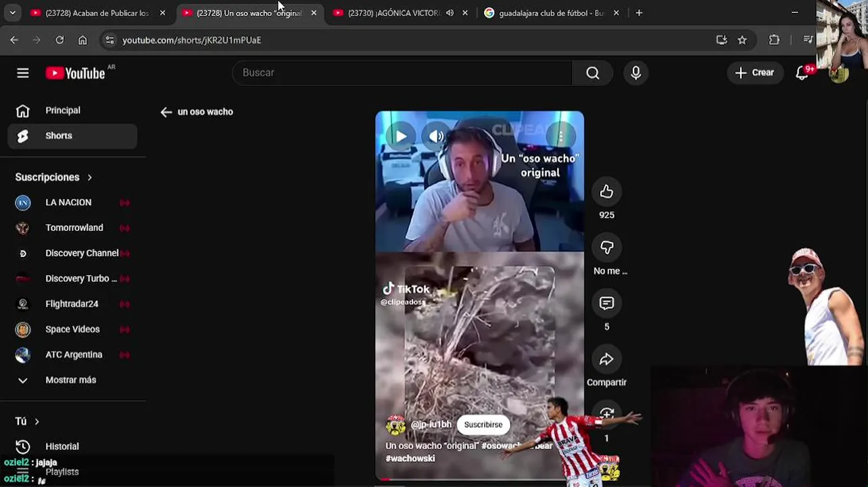Open the media control toolbar icon
868x487 pixels.
(x=808, y=41)
